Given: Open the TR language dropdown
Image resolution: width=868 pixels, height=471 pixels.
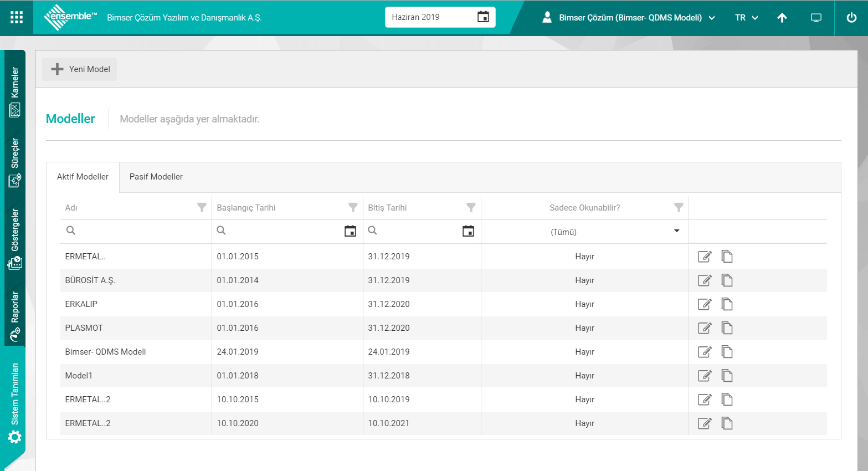Looking at the screenshot, I should [746, 18].
